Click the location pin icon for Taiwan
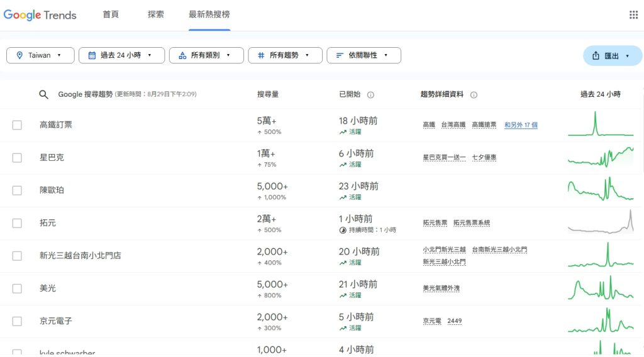644x357 pixels. 19,55
